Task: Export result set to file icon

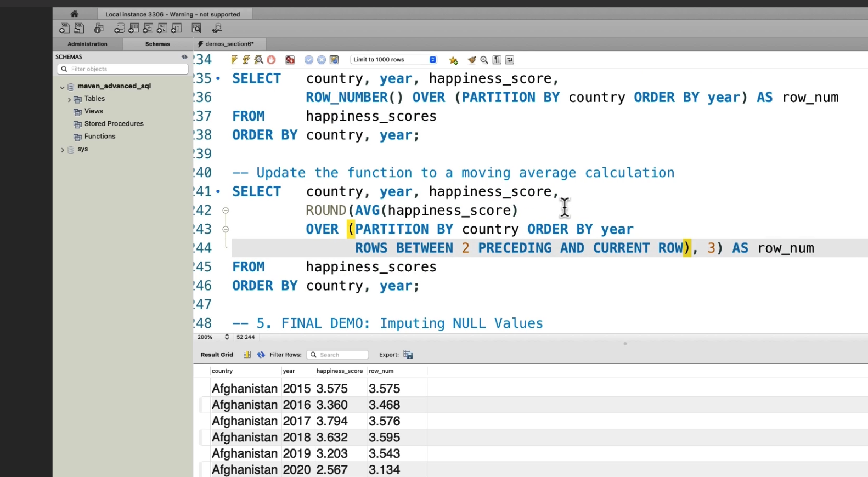Action: [408, 355]
